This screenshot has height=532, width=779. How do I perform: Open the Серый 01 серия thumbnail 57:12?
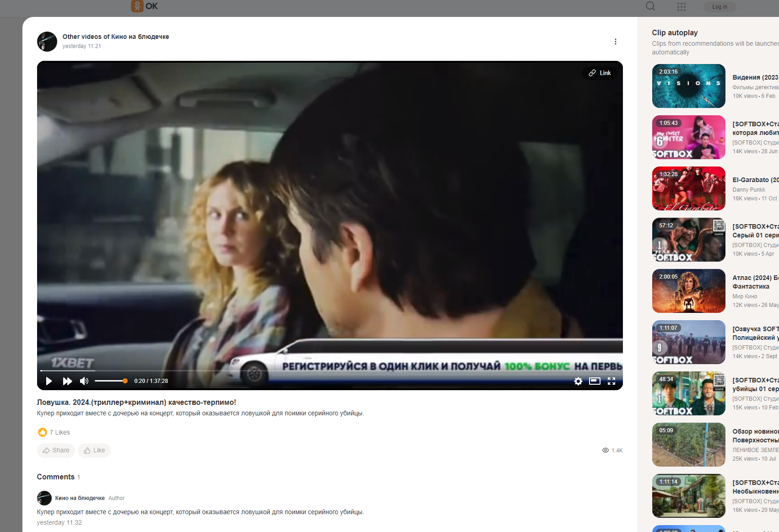coord(688,240)
